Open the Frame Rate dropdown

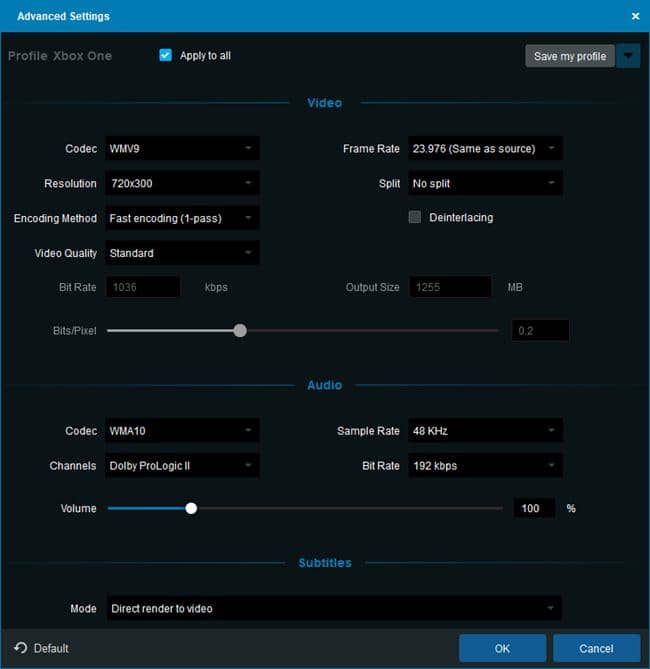(485, 148)
